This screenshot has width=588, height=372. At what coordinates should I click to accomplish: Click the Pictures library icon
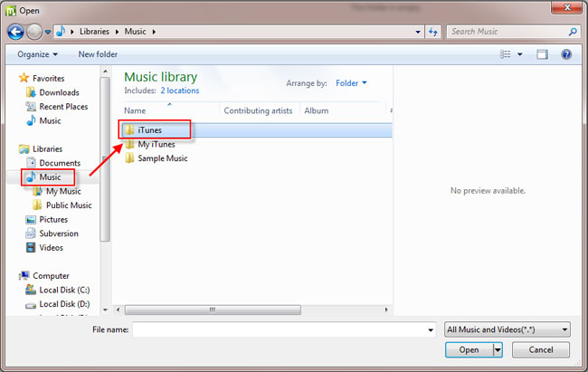tap(31, 220)
